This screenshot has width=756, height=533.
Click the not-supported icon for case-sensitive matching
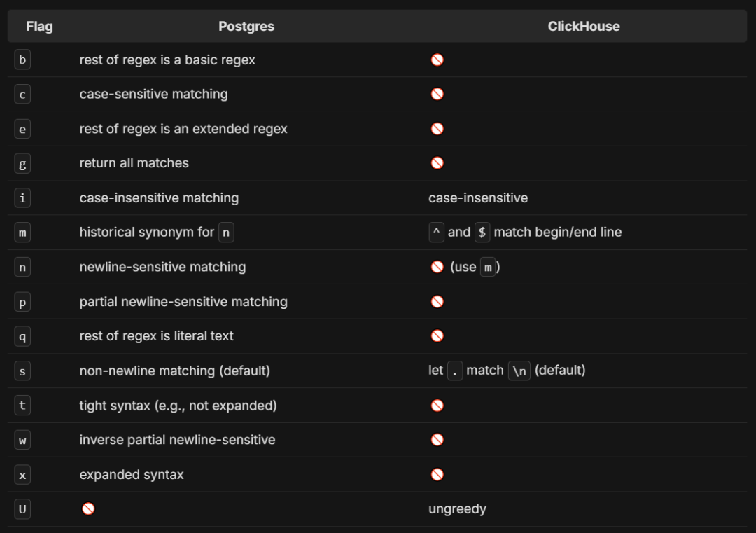pos(437,94)
